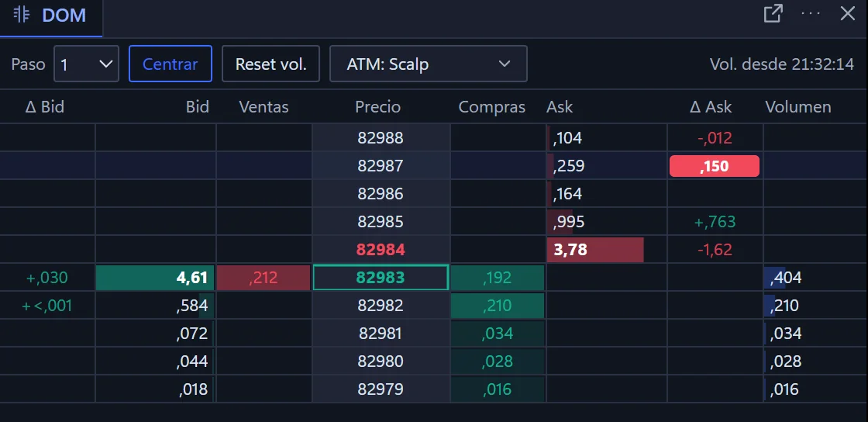Click Δ Ask value -,012
The height and width of the screenshot is (422, 868).
(715, 138)
